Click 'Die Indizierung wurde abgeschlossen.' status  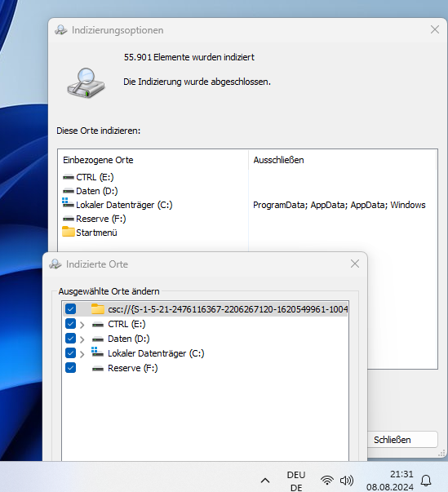pyautogui.click(x=197, y=82)
